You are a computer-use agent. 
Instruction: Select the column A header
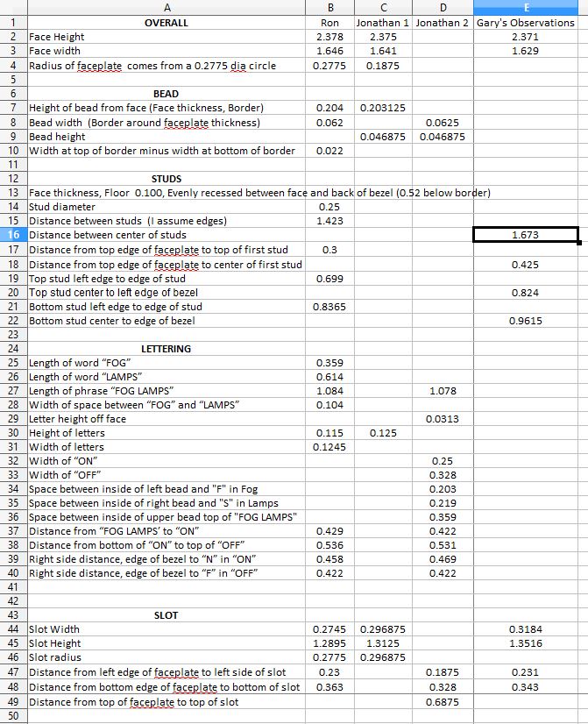pos(166,7)
